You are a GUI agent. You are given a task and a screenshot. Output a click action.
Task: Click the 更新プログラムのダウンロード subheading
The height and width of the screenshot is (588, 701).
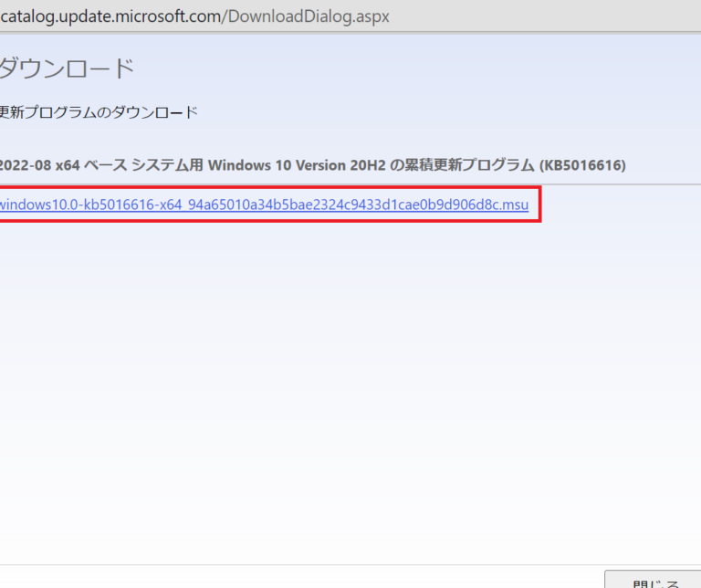pos(97,112)
